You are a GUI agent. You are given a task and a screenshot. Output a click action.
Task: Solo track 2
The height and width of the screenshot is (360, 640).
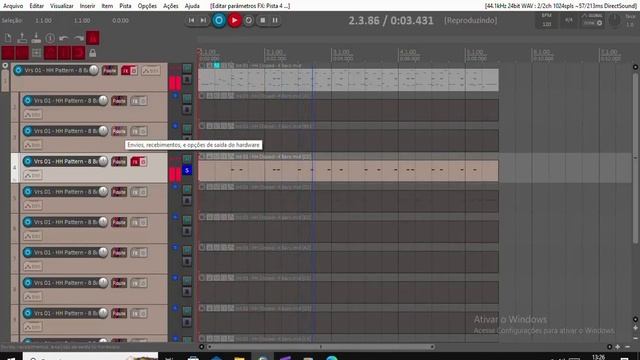tap(187, 110)
